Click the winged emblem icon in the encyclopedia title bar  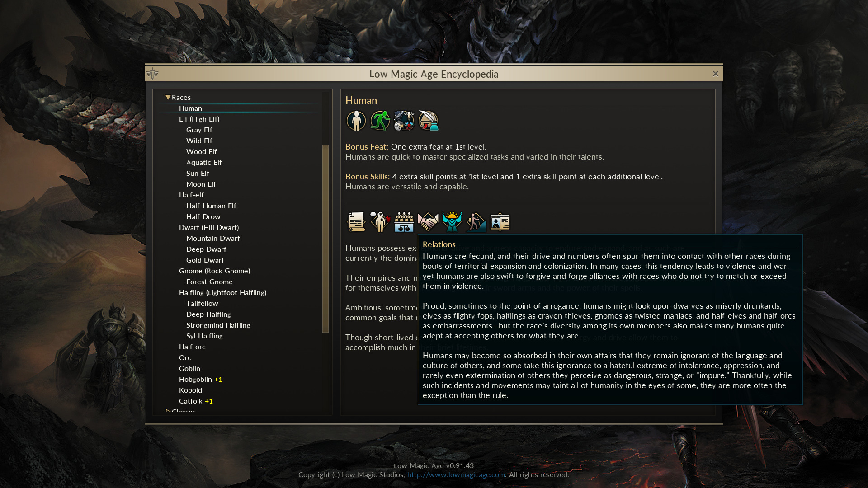tap(152, 73)
